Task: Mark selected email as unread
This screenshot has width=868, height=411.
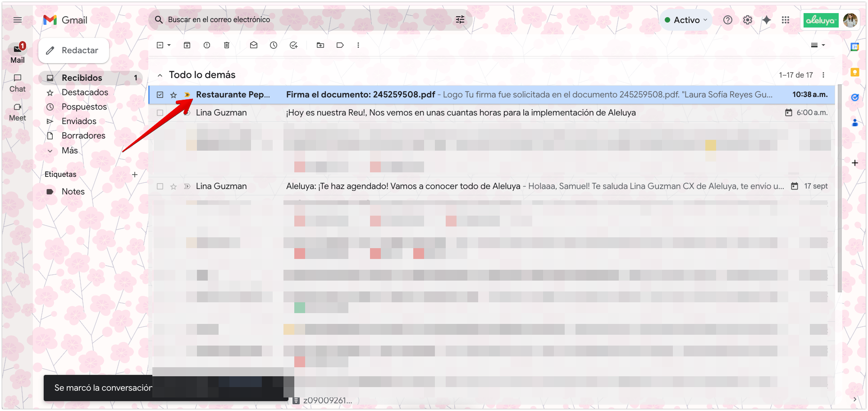Action: [x=254, y=45]
